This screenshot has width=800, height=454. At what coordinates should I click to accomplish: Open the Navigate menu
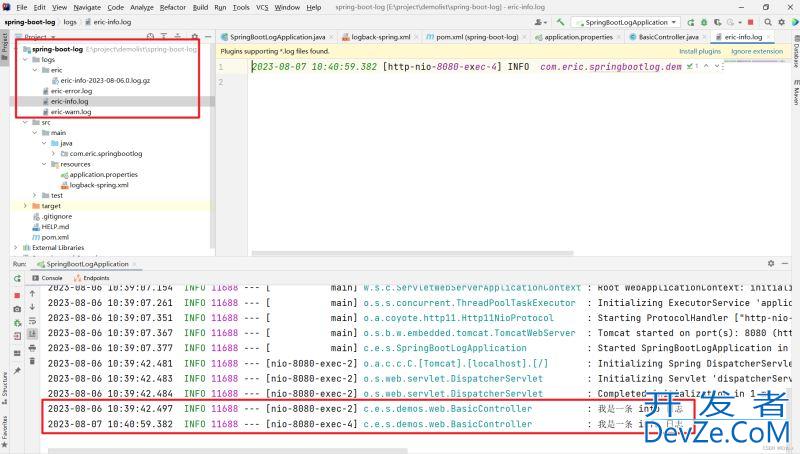[x=87, y=7]
